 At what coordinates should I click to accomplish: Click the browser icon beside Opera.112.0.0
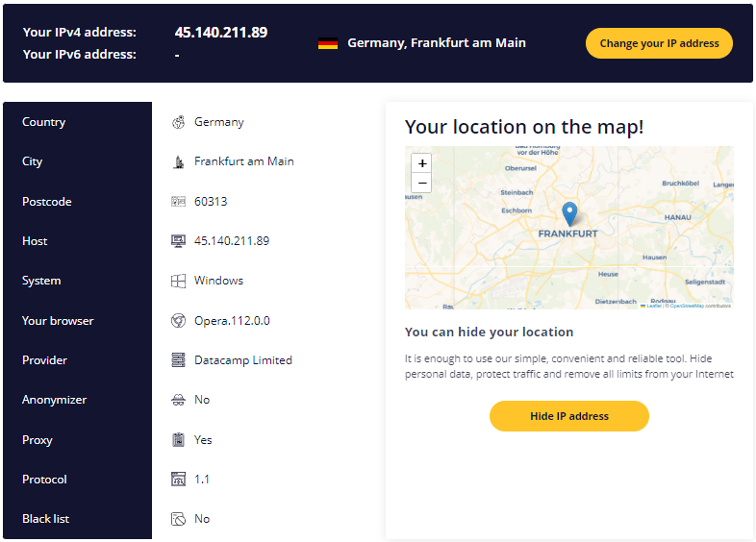[178, 320]
